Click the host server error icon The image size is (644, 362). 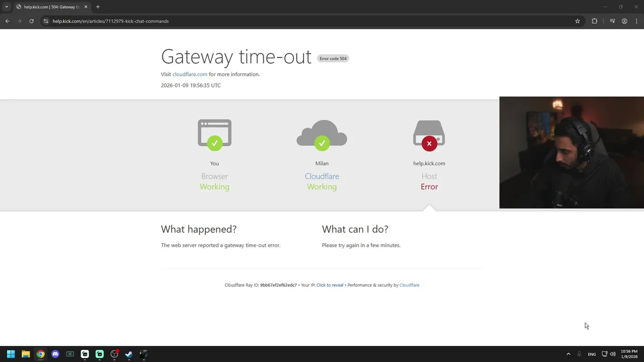click(429, 135)
